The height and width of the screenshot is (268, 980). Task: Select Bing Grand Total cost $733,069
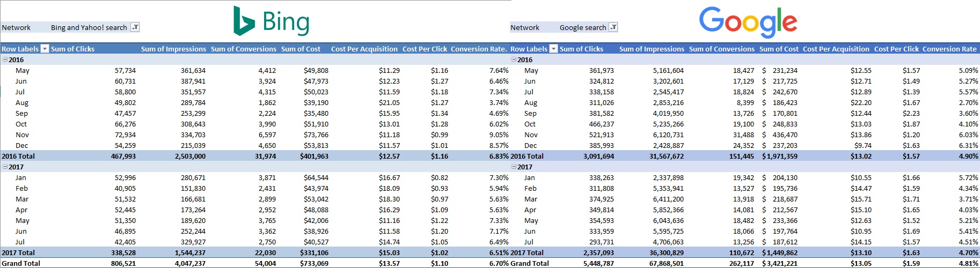314,263
